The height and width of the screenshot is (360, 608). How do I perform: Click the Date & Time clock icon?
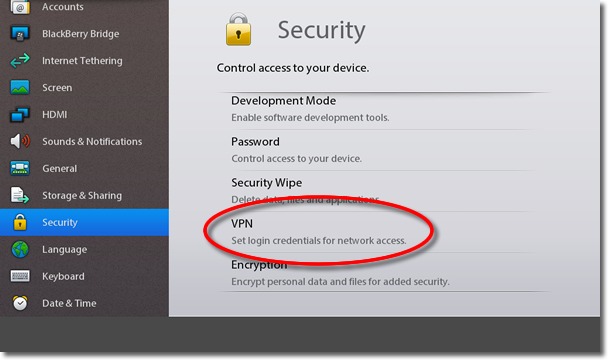click(20, 303)
